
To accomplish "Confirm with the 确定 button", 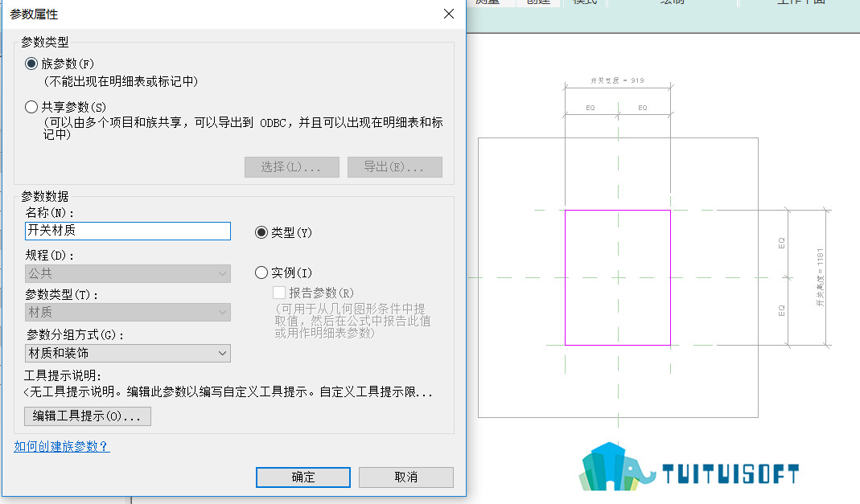I will point(303,477).
